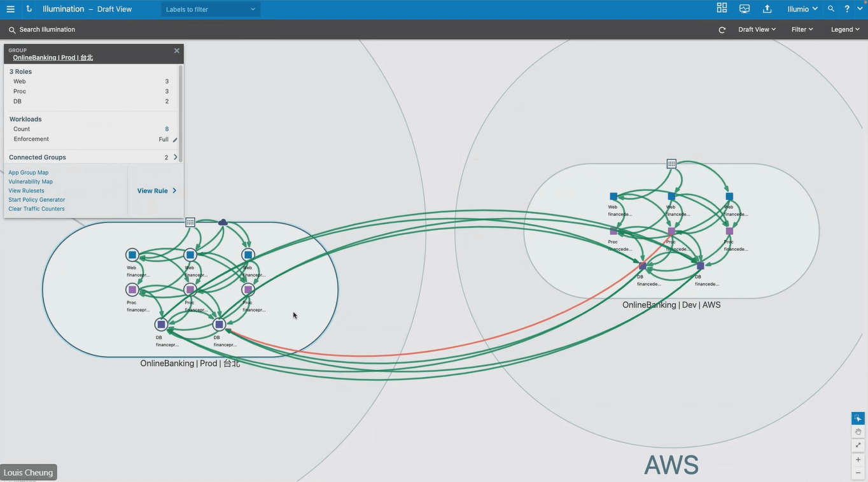Click the up-level arrow beside Illumination title

click(29, 9)
